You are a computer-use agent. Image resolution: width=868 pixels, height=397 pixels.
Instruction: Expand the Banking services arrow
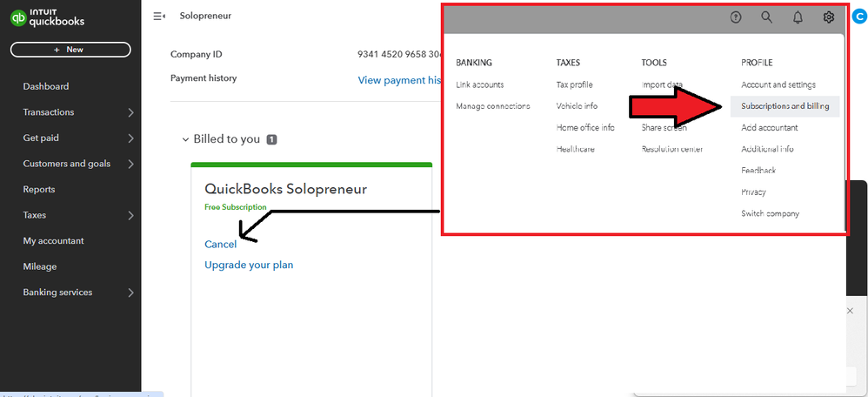[x=131, y=293]
